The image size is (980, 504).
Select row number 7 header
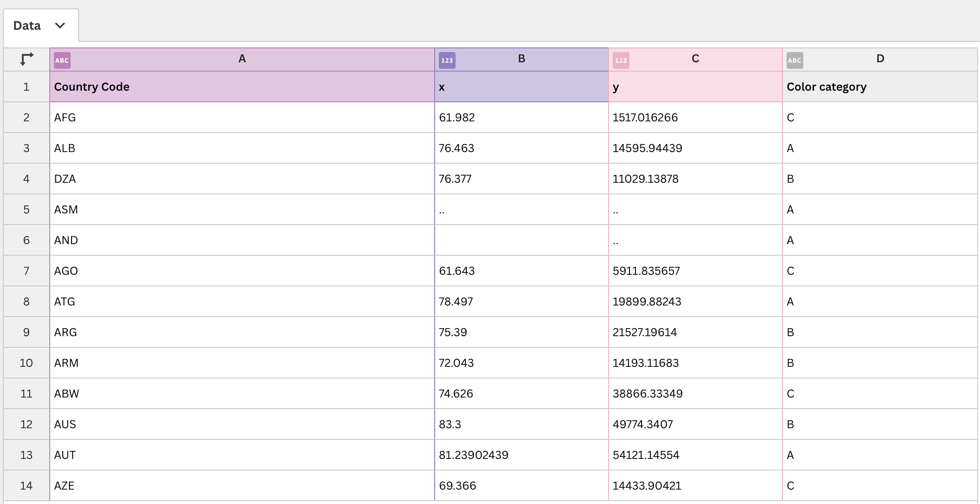pos(26,271)
